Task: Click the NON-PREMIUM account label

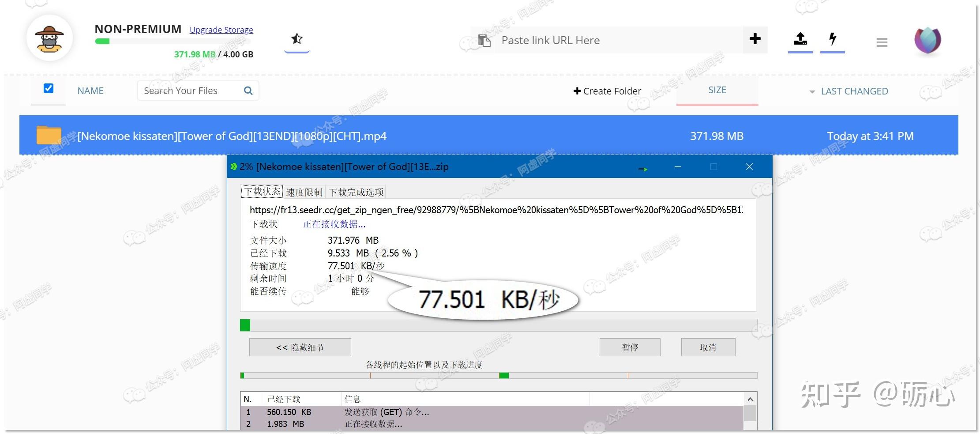Action: tap(138, 29)
